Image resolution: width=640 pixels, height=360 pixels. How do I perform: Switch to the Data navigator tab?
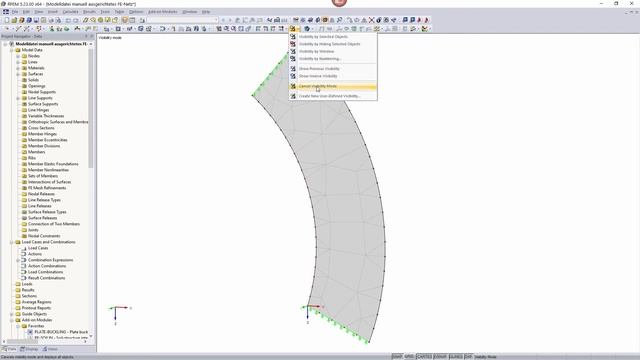(x=9, y=349)
